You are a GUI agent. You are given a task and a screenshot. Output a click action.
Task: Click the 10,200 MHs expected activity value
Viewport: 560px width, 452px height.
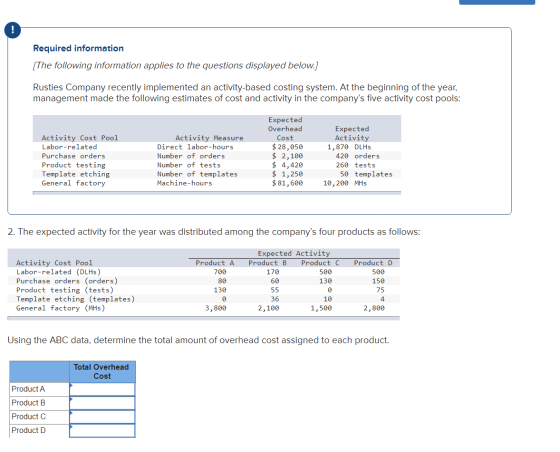[x=345, y=183]
